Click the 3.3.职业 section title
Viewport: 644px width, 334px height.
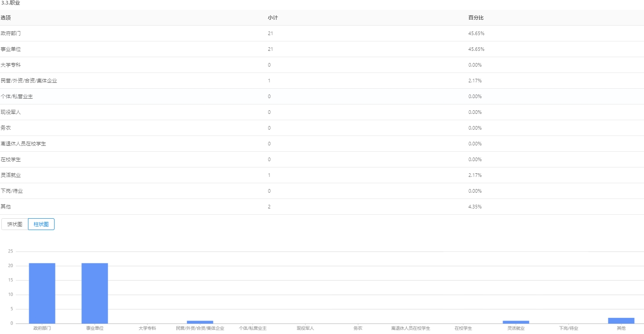point(10,3)
